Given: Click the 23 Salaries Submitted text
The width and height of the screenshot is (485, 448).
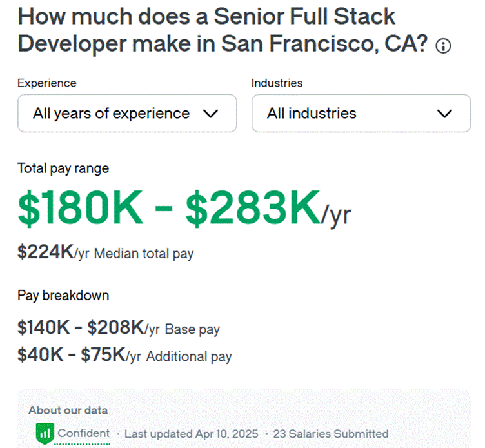Looking at the screenshot, I should [x=330, y=433].
